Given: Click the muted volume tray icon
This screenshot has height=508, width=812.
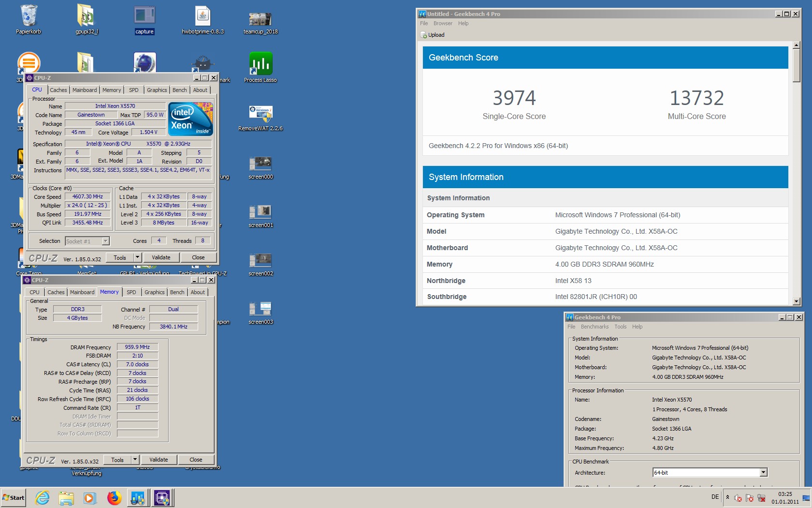Looking at the screenshot, I should pyautogui.click(x=738, y=498).
